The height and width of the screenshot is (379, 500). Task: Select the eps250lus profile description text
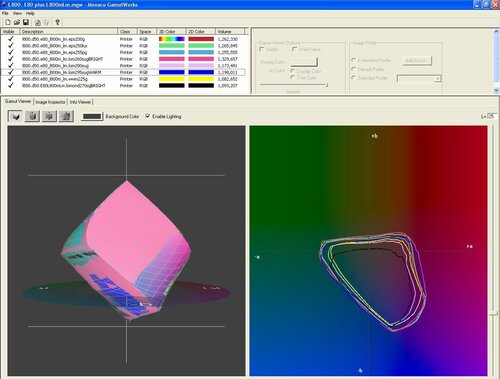(x=55, y=46)
